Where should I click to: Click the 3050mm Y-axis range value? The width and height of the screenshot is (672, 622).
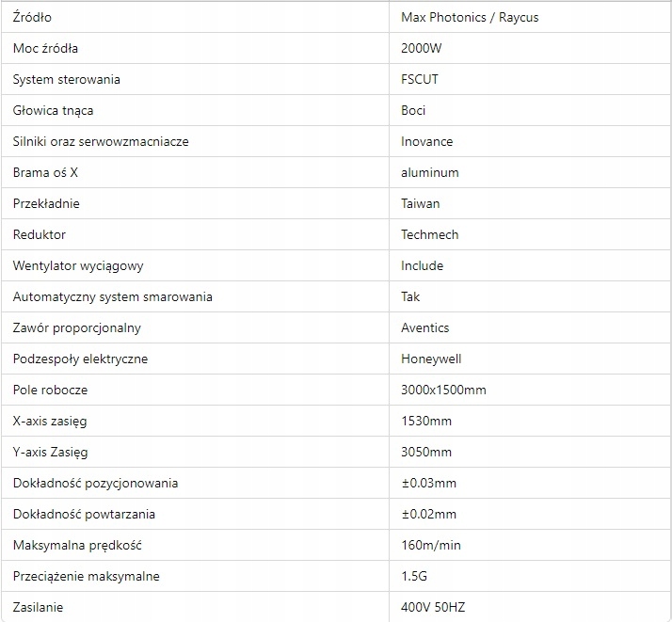426,452
